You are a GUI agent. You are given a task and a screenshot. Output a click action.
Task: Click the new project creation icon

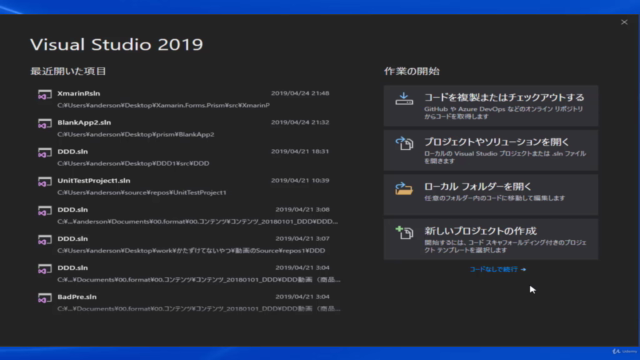(404, 232)
